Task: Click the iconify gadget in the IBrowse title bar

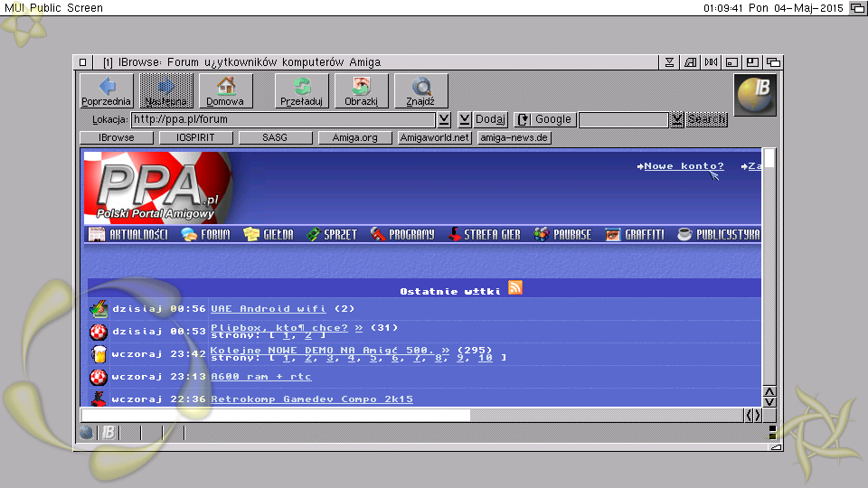Action: [731, 62]
